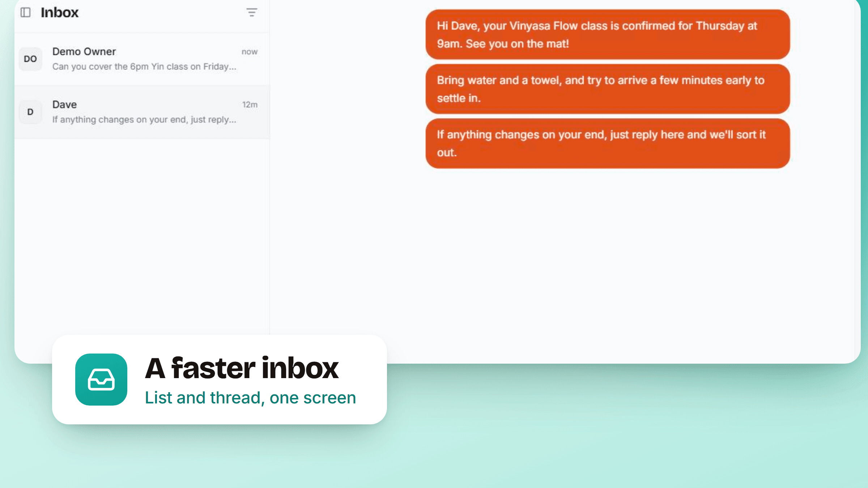The image size is (868, 488).
Task: Click the D avatar for Dave
Action: pos(30,112)
